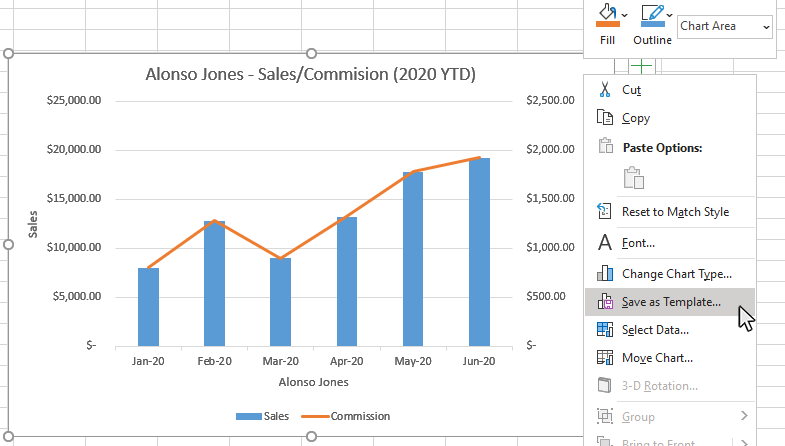Click the Cut scissors icon

[605, 90]
